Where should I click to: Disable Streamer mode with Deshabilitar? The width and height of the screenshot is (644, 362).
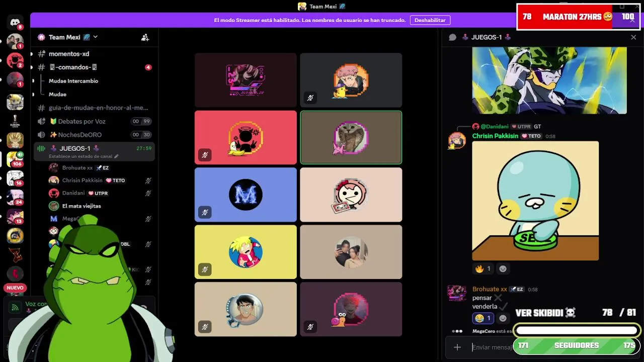(x=430, y=20)
